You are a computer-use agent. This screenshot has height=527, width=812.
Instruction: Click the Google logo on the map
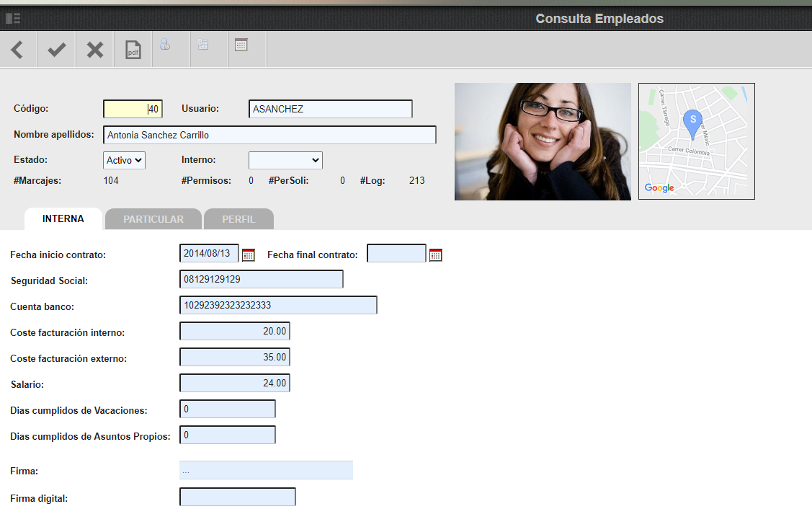pyautogui.click(x=659, y=188)
